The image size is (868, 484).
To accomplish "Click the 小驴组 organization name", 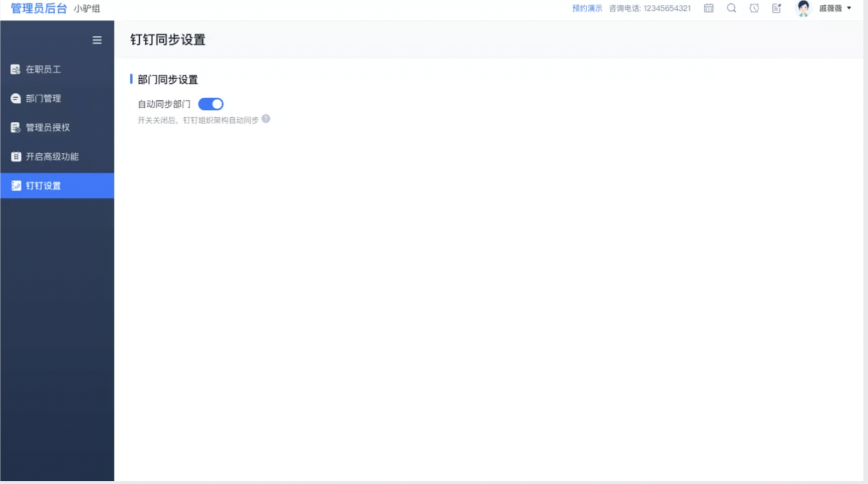I will click(x=87, y=9).
